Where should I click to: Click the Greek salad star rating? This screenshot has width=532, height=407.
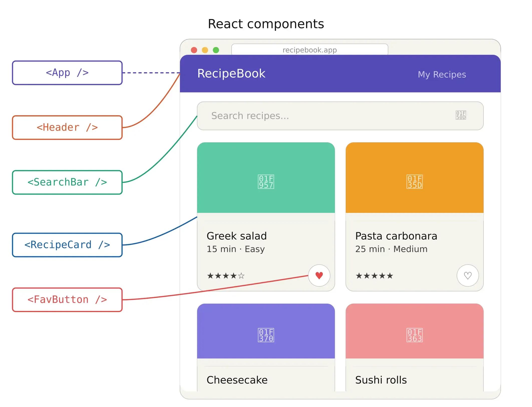click(x=226, y=276)
